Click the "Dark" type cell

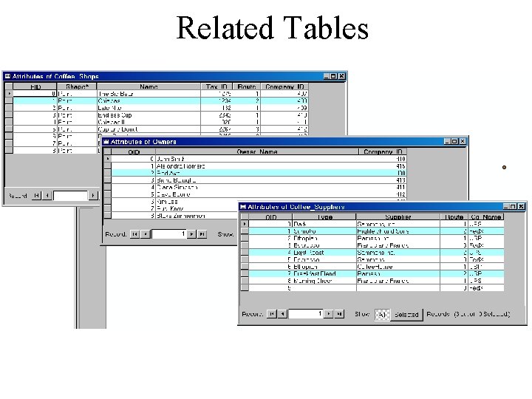click(324, 224)
